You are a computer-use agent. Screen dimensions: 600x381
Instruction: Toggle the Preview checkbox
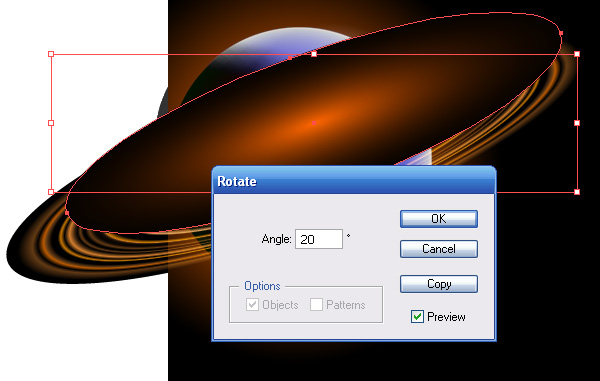pyautogui.click(x=417, y=317)
